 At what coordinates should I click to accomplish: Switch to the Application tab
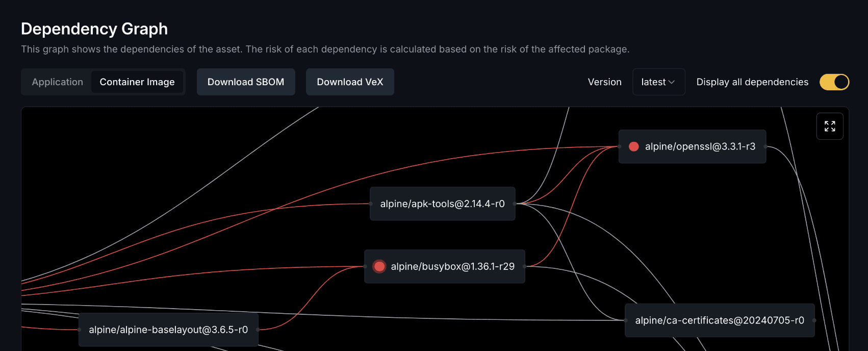(57, 82)
